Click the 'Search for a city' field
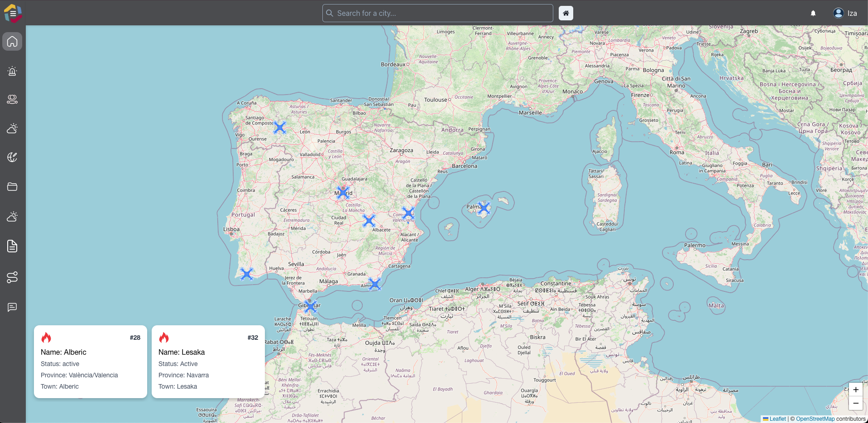Image resolution: width=868 pixels, height=423 pixels. pos(436,13)
